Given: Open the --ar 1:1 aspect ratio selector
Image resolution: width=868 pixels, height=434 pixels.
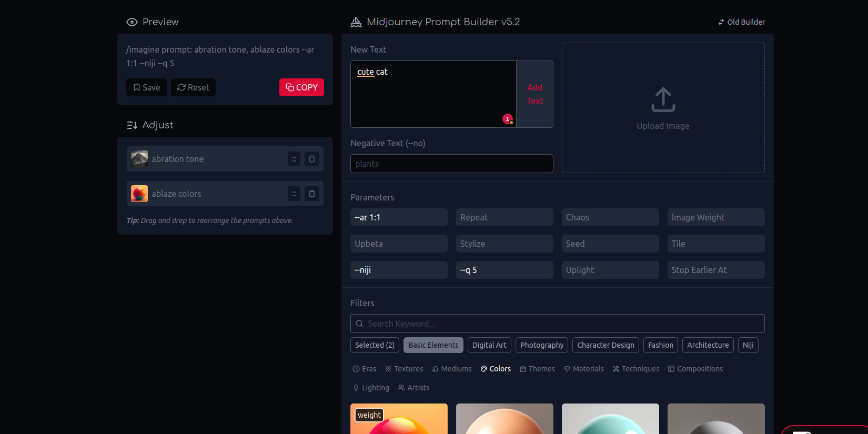Looking at the screenshot, I should click(x=399, y=217).
